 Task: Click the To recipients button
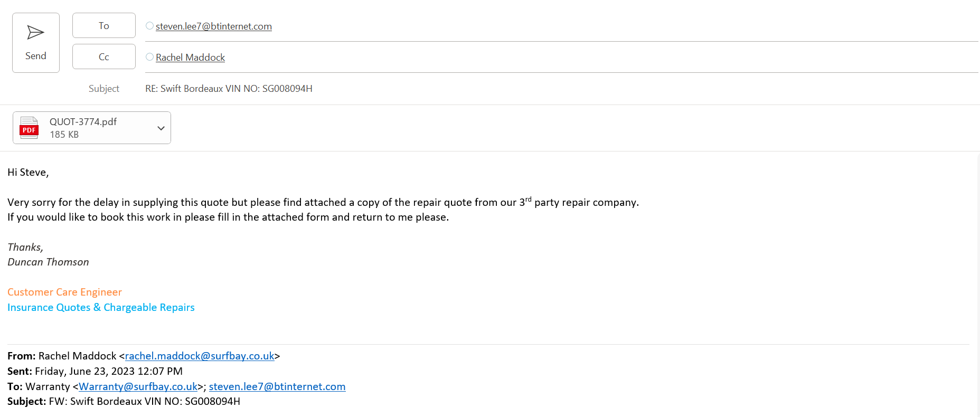(x=104, y=26)
